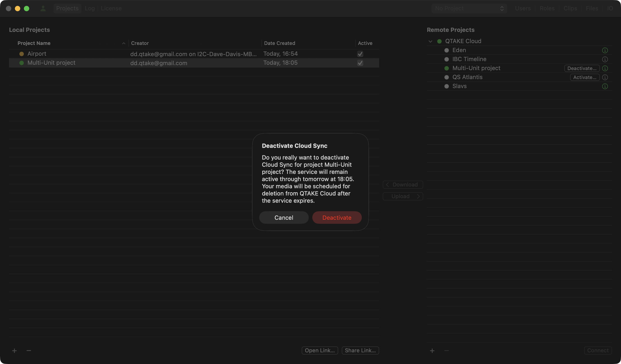Open info icon for IBC Timeline
The image size is (621, 364).
tap(605, 59)
